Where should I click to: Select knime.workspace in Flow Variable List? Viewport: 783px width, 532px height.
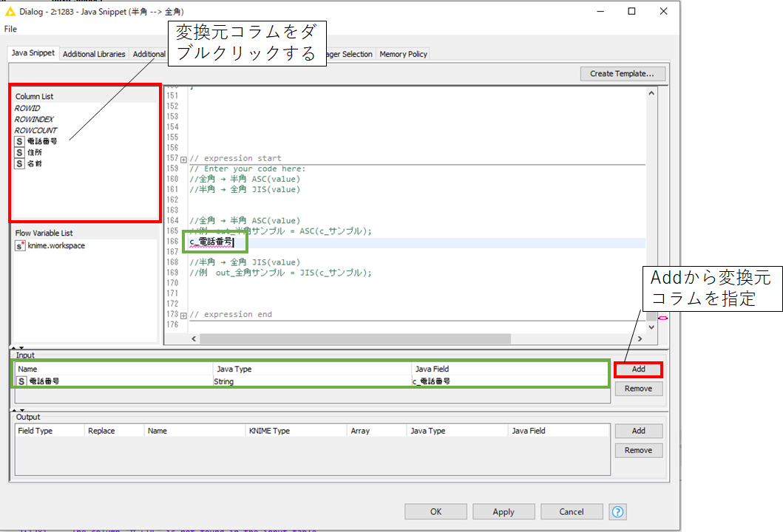tap(56, 245)
